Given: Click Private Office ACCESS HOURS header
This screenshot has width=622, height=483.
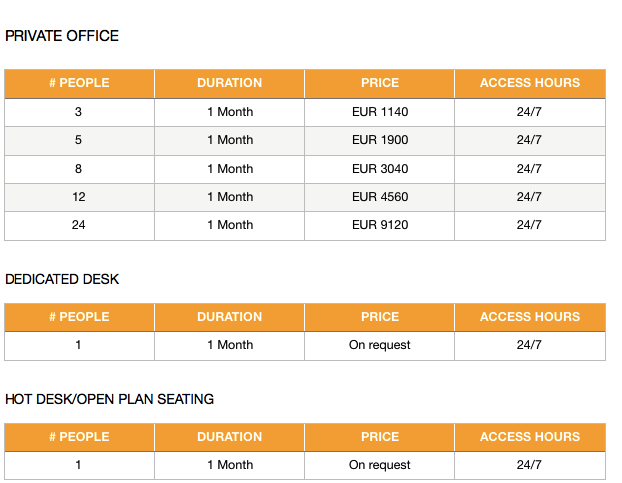Looking at the screenshot, I should [530, 83].
